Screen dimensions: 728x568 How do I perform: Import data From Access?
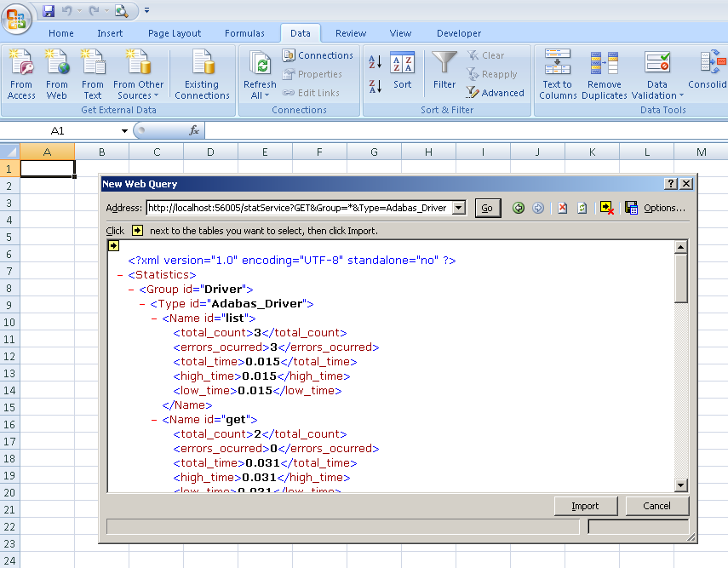tap(21, 74)
